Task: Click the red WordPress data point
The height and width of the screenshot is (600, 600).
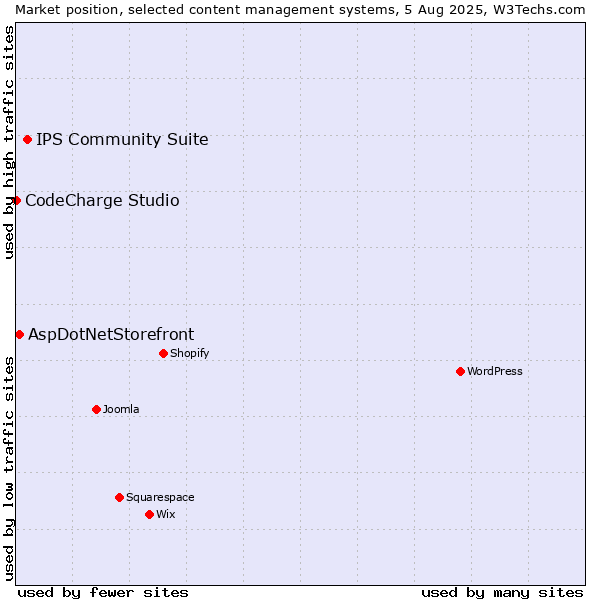Action: 460,372
